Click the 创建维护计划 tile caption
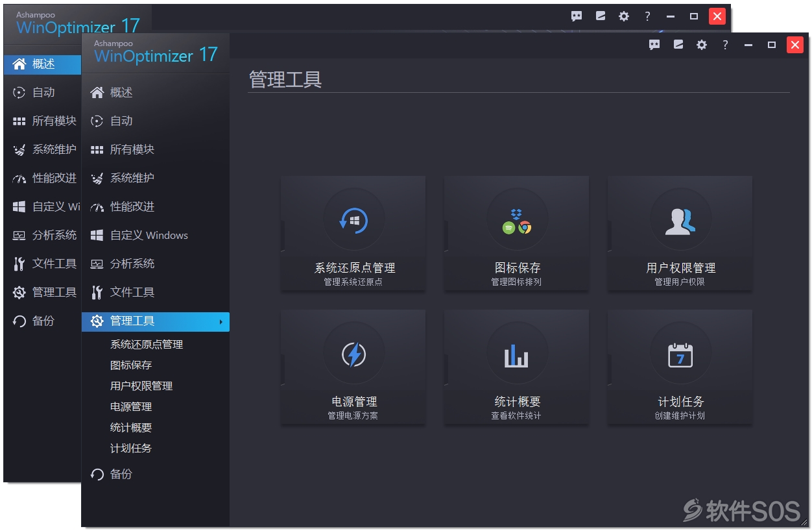The image size is (812, 531). (680, 416)
